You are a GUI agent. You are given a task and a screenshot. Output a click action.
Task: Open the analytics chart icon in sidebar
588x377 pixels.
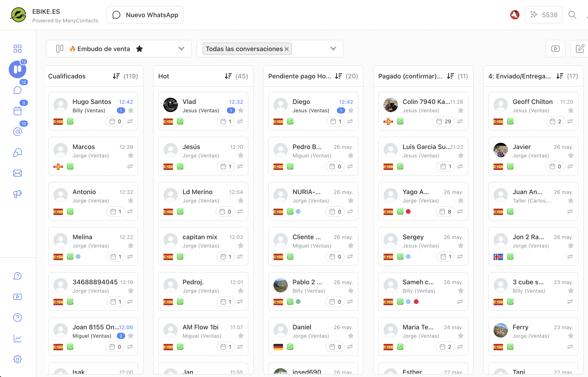[x=17, y=338]
